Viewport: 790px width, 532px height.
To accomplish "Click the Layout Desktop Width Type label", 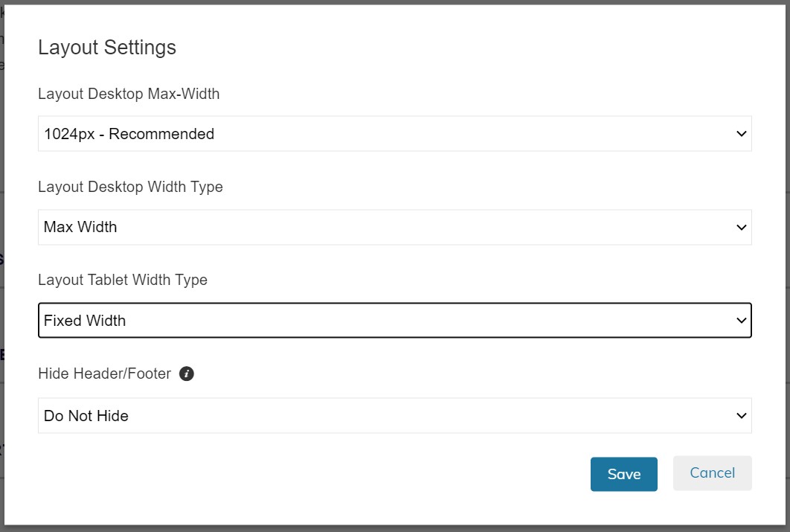I will (x=130, y=187).
